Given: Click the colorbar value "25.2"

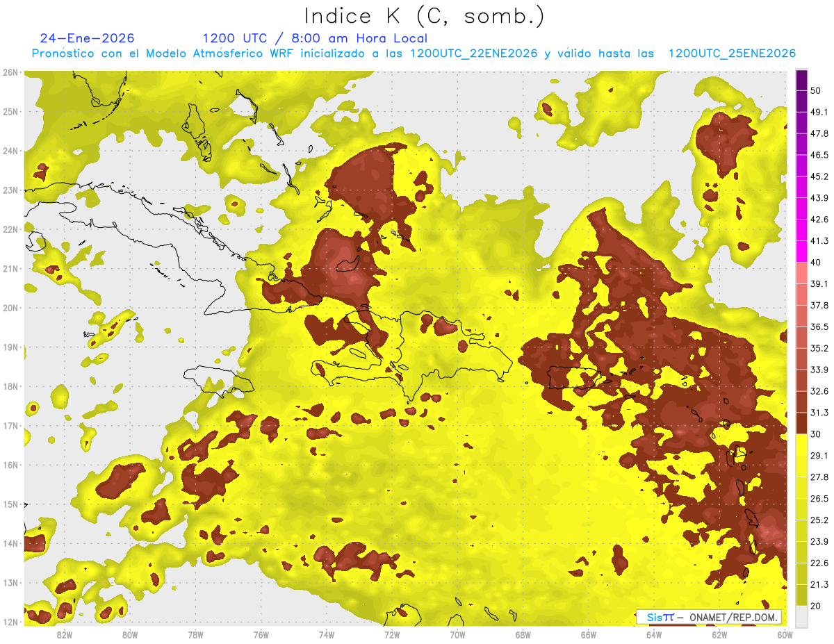Looking at the screenshot, I should pos(819,520).
